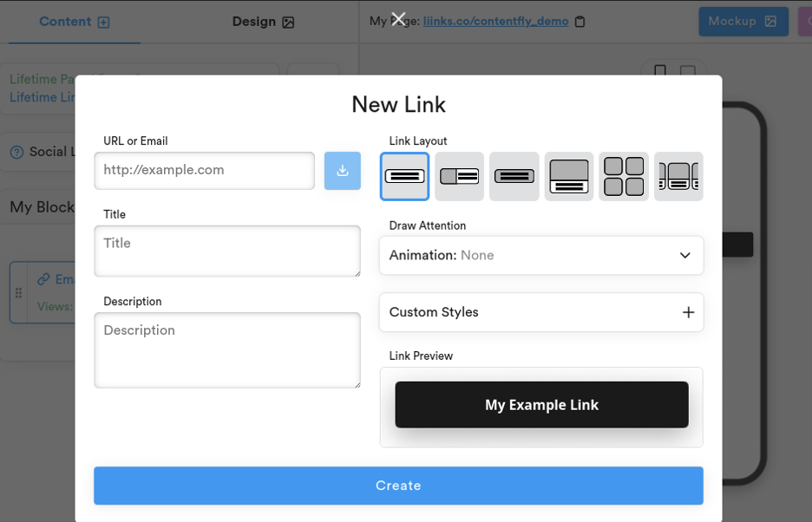Pick the filled grey button layout
812x522 pixels.
click(x=514, y=176)
